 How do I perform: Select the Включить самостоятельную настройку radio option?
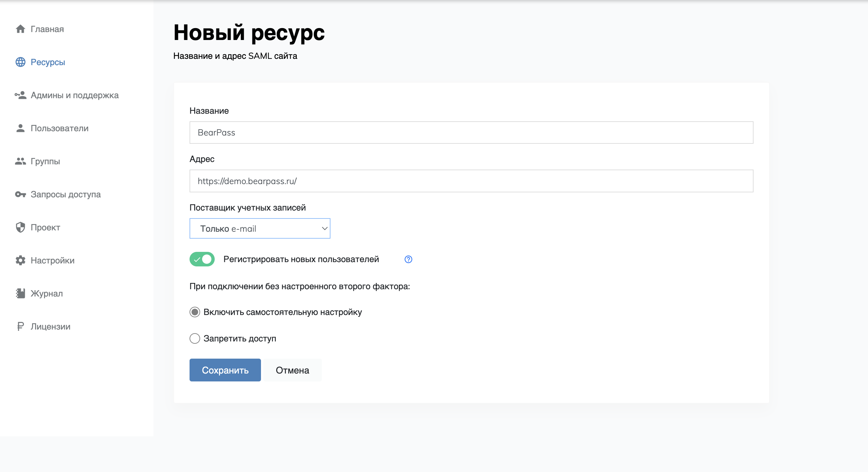point(195,312)
